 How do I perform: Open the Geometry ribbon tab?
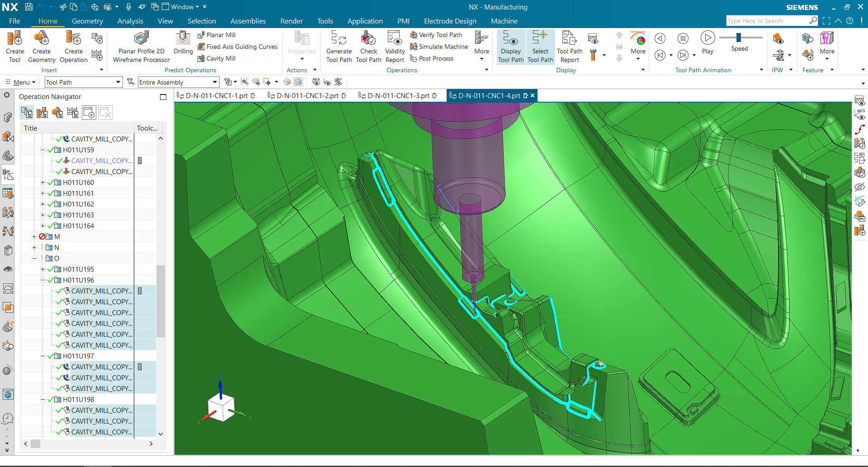(x=87, y=21)
